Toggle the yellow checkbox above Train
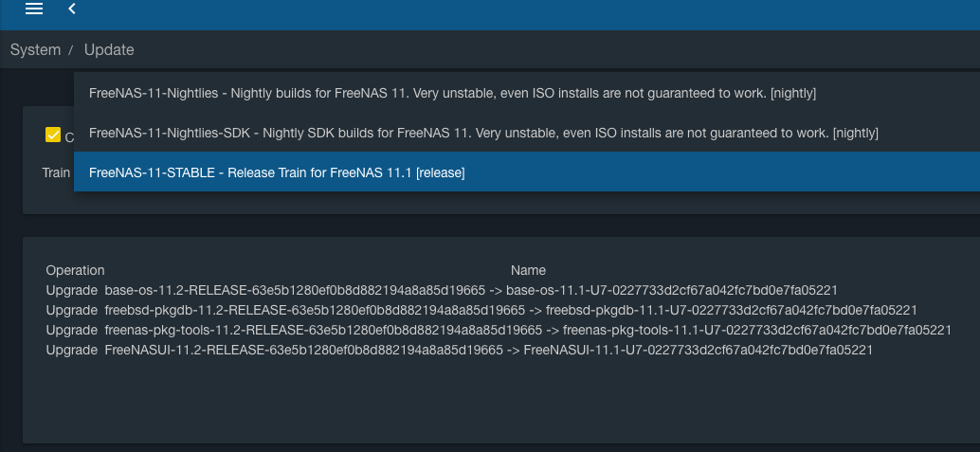This screenshot has width=980, height=452. [53, 136]
